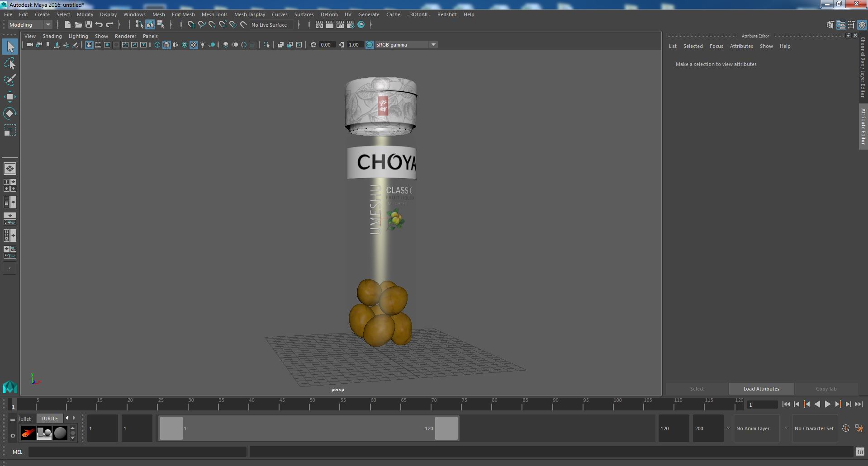This screenshot has width=868, height=466.
Task: Toggle snap to grids
Action: pos(191,24)
